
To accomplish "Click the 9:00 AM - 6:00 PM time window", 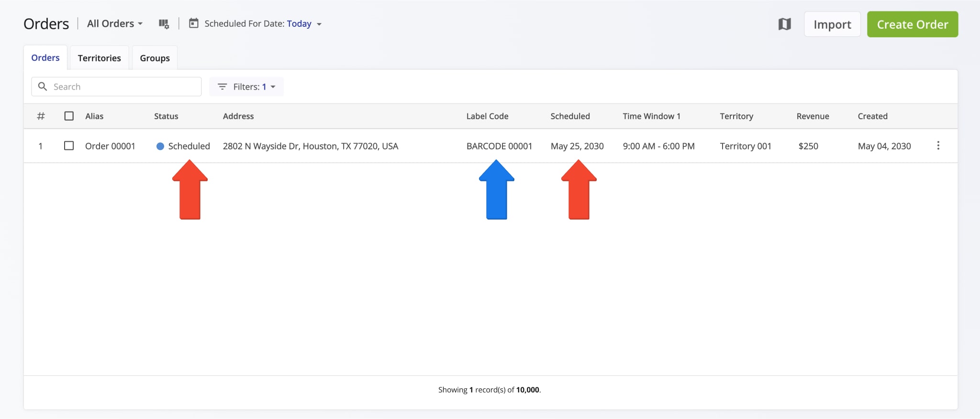I will click(658, 146).
